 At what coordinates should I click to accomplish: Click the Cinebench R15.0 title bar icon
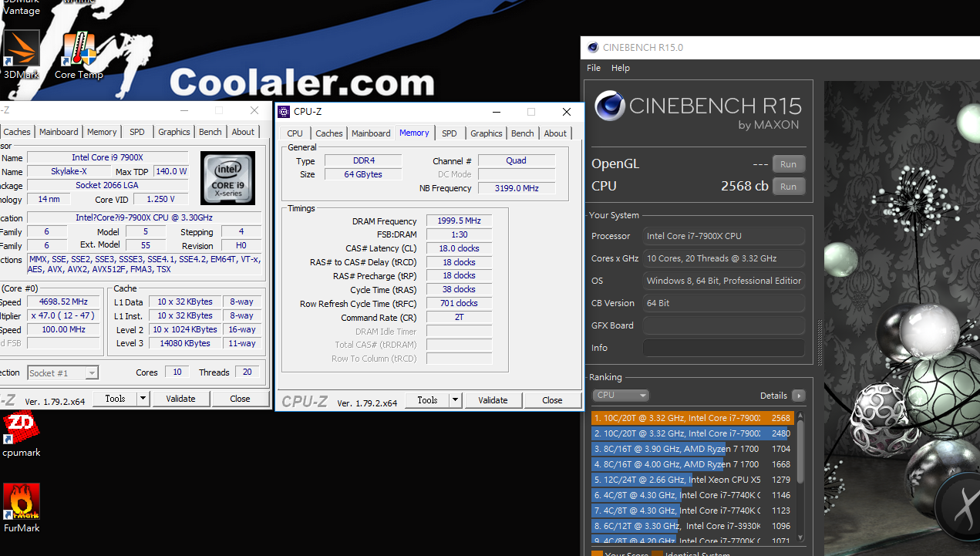(593, 47)
